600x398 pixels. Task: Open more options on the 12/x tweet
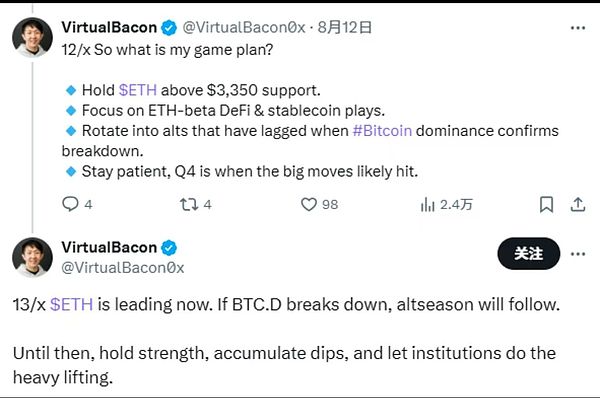coord(578,28)
